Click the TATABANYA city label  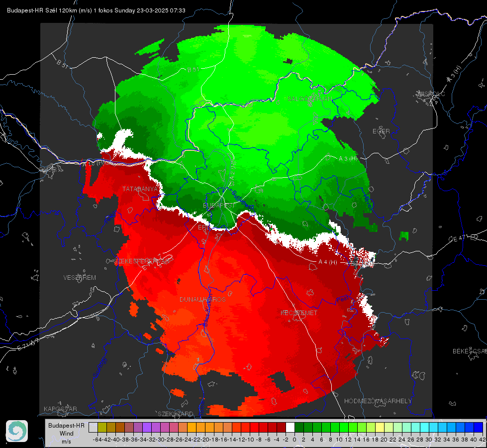(x=140, y=189)
